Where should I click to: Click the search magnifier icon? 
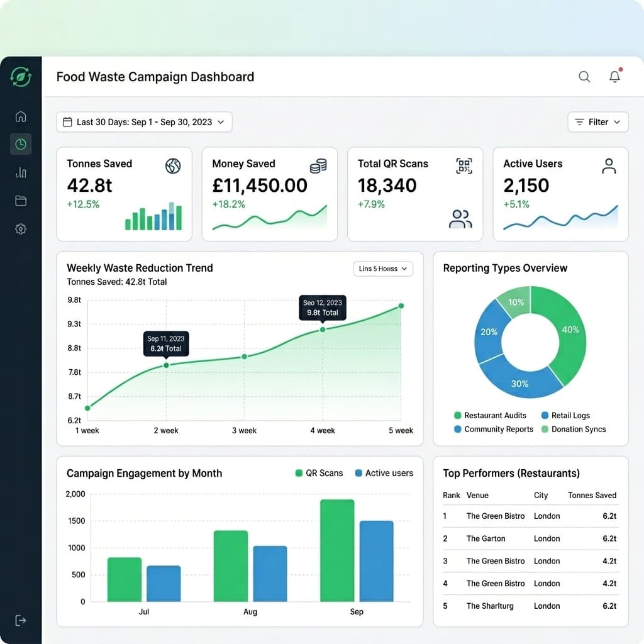[x=584, y=77]
